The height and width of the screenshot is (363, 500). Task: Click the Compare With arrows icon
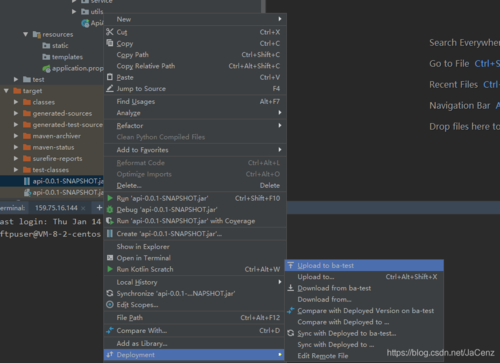point(110,330)
